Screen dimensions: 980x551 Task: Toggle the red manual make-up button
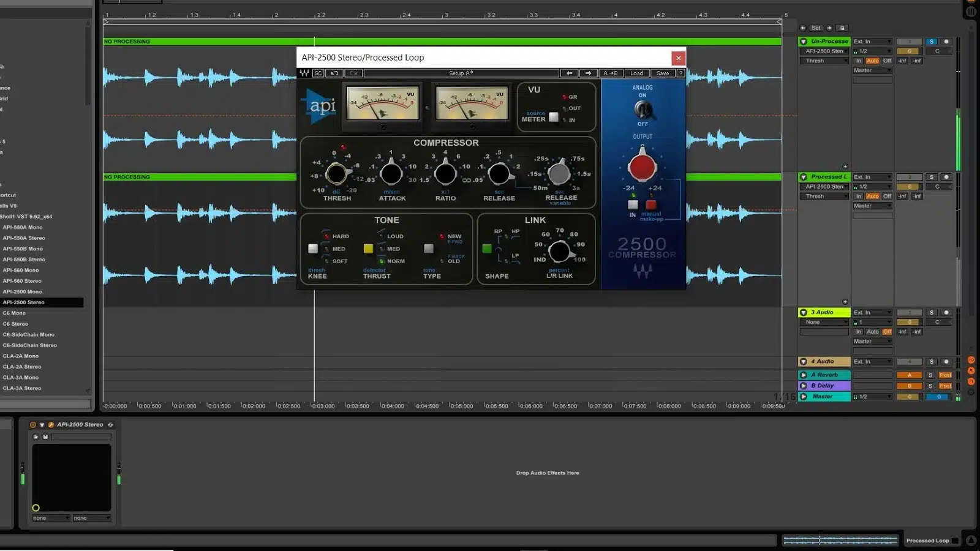651,205
